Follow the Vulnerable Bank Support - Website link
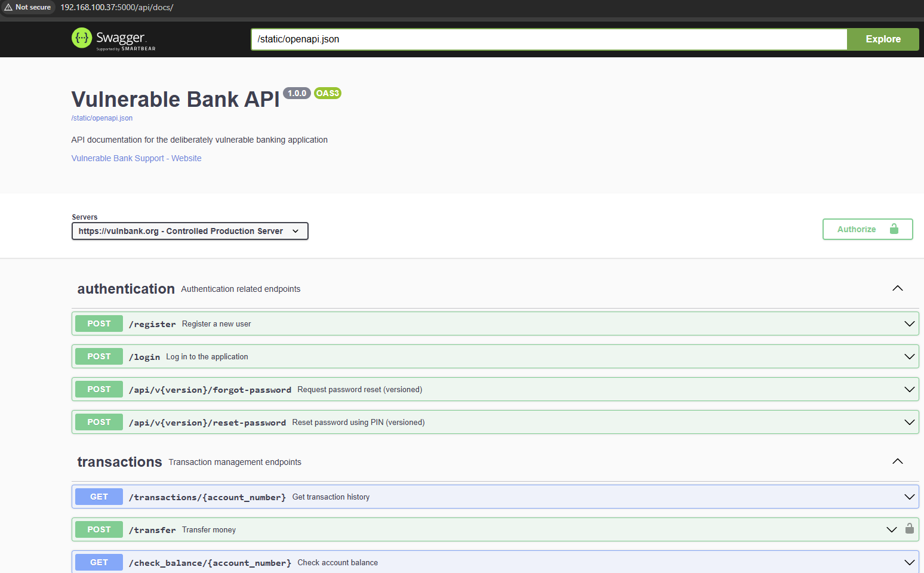 (x=136, y=158)
